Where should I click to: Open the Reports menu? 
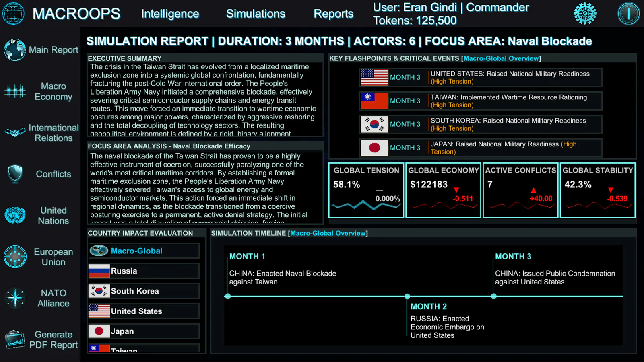tap(333, 14)
